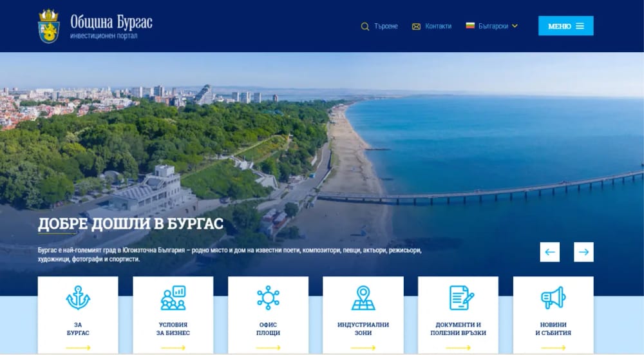This screenshot has width=644, height=355.
Task: Click the envelope contacts icon
Action: coord(416,26)
